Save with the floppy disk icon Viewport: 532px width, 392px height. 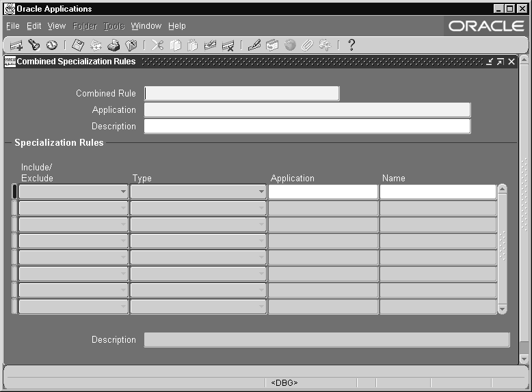click(x=78, y=45)
